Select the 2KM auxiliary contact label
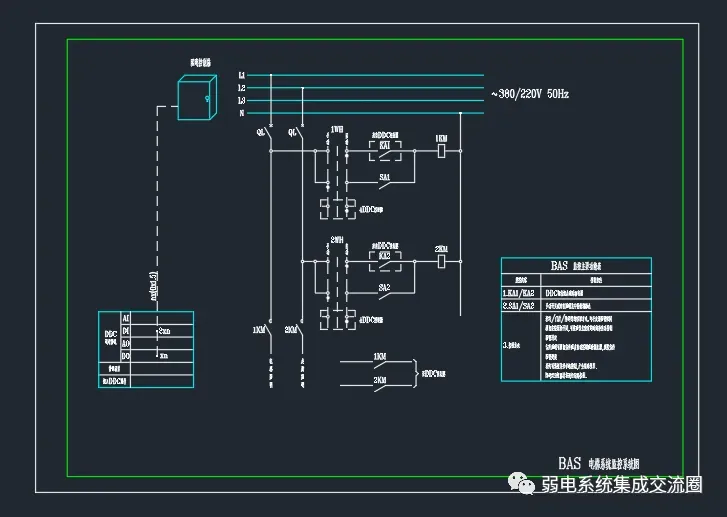The width and height of the screenshot is (727, 517). click(x=380, y=380)
